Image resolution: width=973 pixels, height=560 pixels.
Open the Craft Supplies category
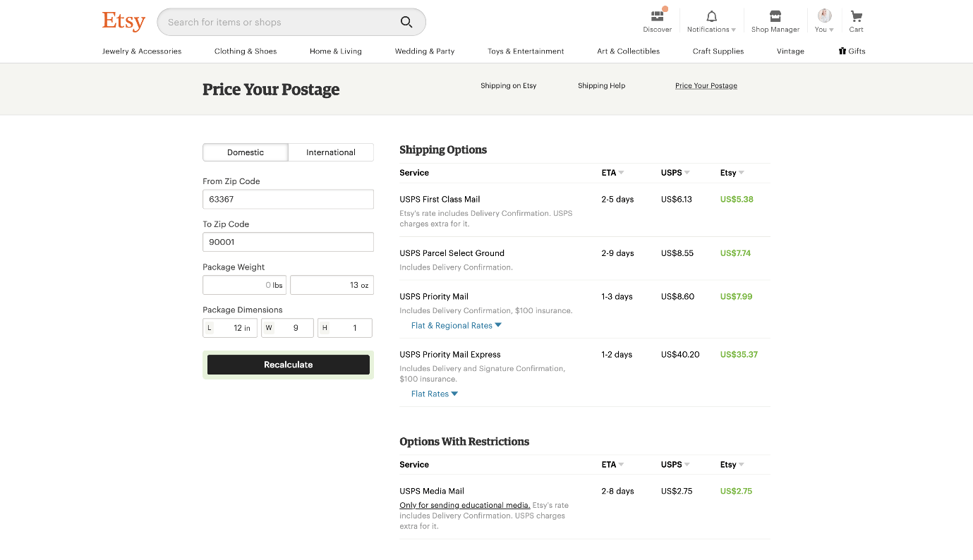coord(718,51)
